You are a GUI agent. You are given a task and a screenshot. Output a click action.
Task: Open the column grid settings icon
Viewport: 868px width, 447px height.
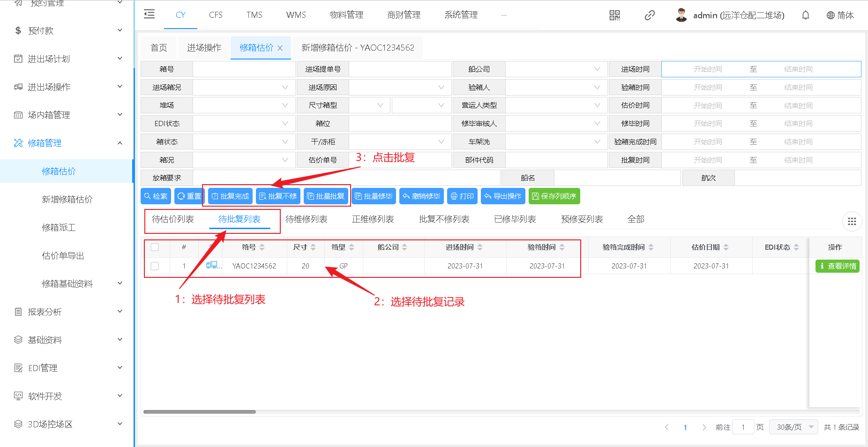pos(852,222)
